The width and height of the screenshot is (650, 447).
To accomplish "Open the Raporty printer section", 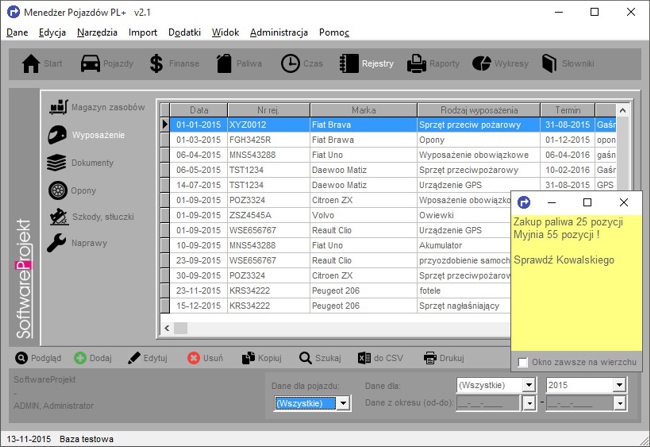I will (433, 64).
